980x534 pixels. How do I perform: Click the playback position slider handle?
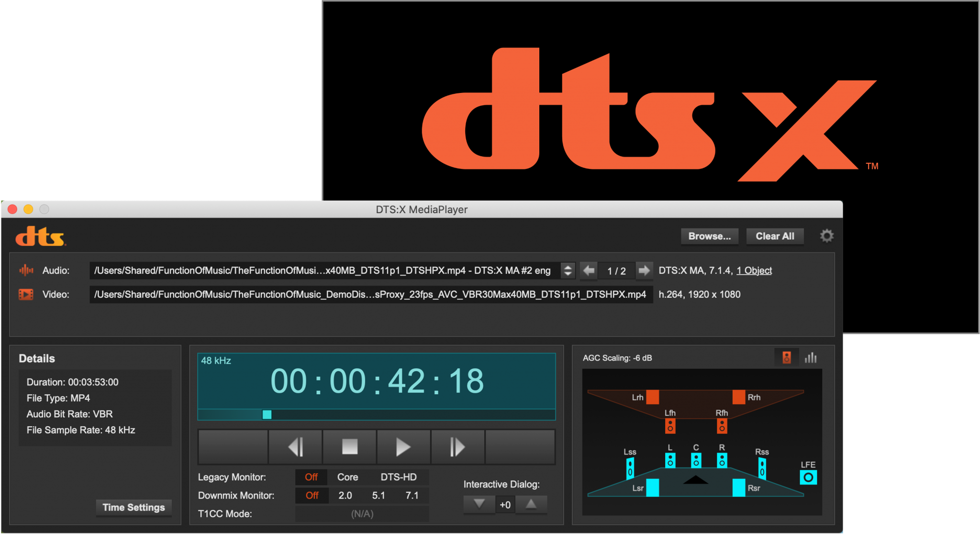pyautogui.click(x=267, y=415)
